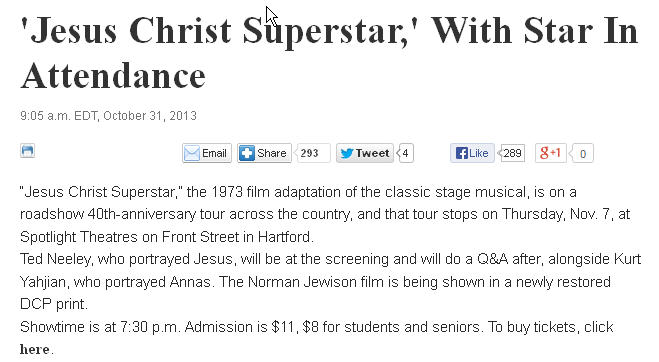The height and width of the screenshot is (362, 659).
Task: Follow the bold 'here' ticket link
Action: click(x=34, y=349)
